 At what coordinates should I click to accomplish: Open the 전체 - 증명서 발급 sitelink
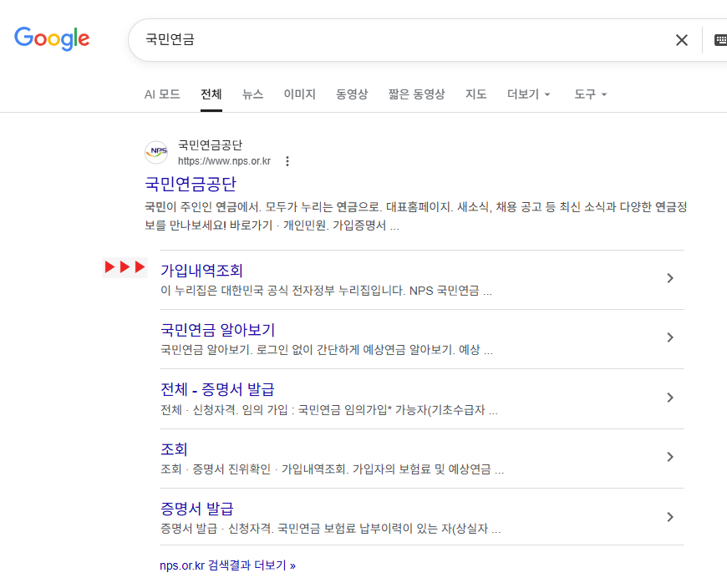[217, 389]
